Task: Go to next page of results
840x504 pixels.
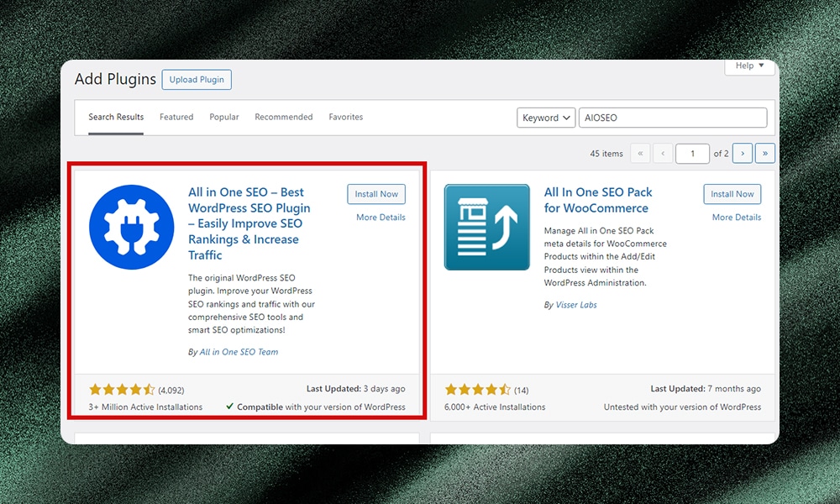Action: [x=742, y=154]
